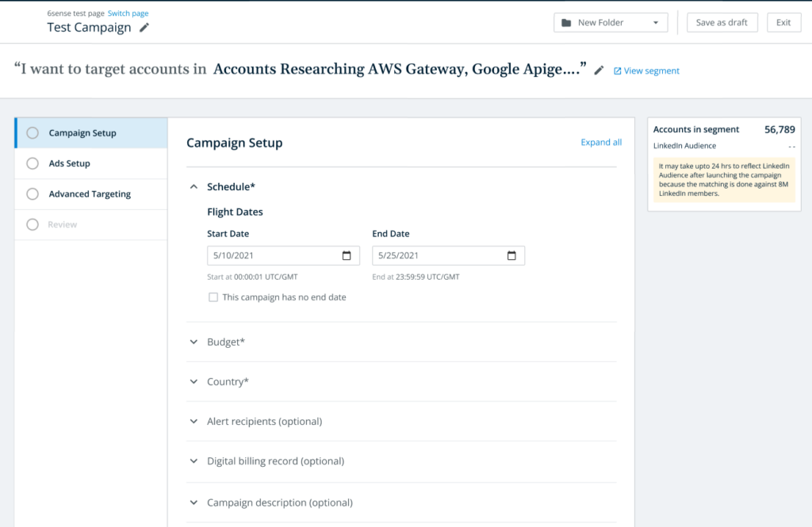
Task: Select Campaign Setup step circle
Action: [x=33, y=133]
